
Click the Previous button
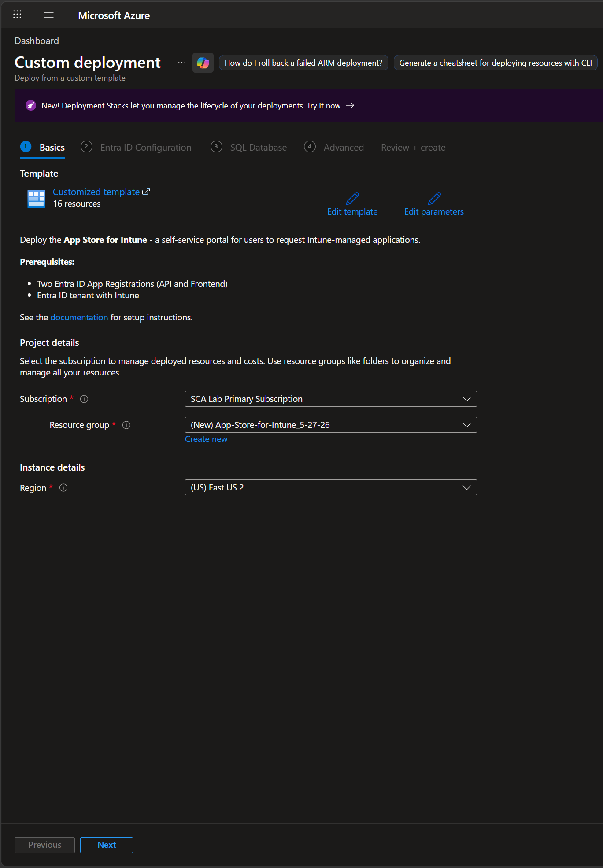44,845
